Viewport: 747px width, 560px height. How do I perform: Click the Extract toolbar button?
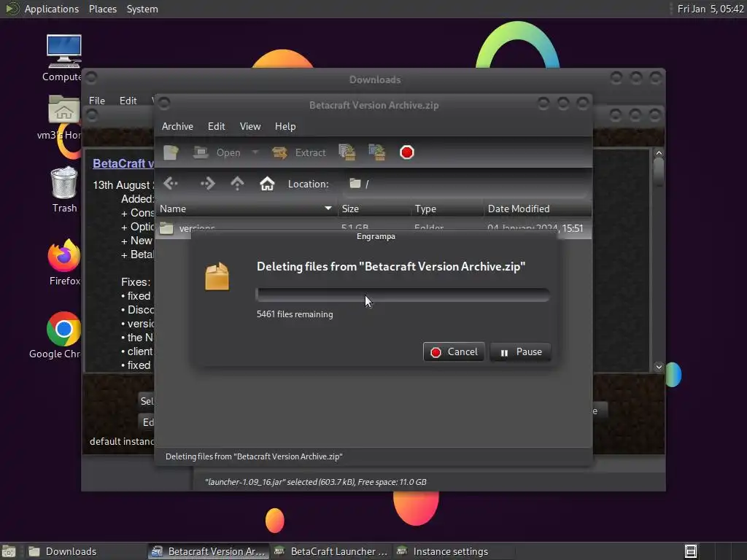298,152
